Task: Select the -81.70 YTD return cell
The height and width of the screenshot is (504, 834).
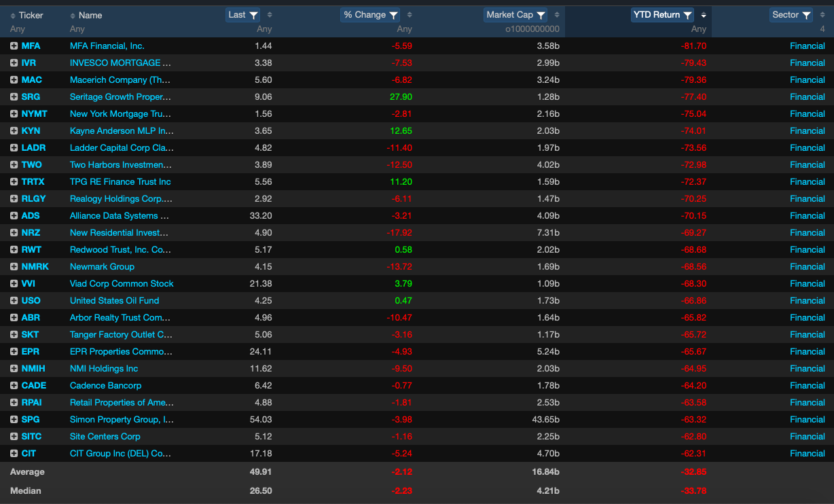Action: pyautogui.click(x=693, y=46)
